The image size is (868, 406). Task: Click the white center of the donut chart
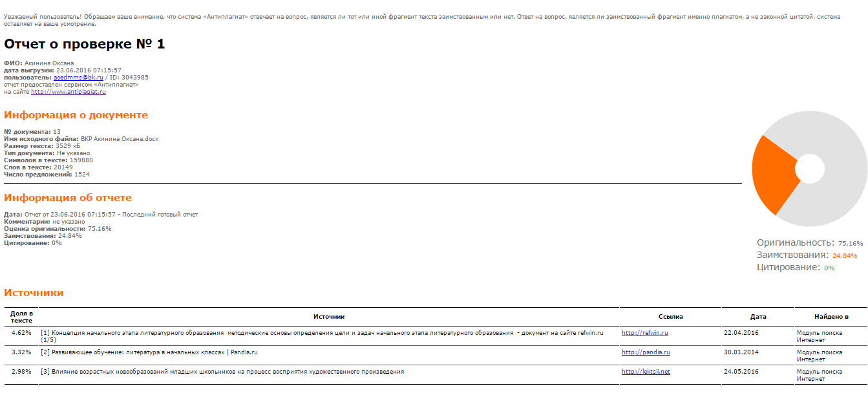point(809,169)
